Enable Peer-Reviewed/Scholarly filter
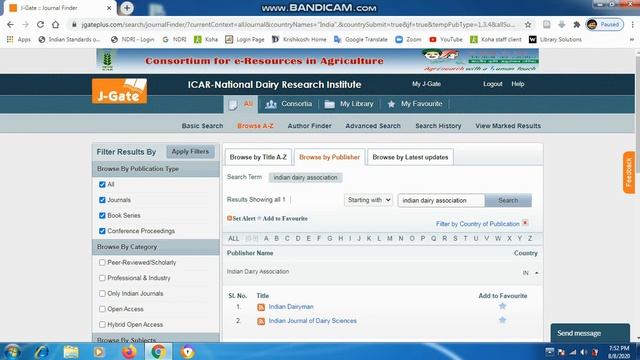Screen dimensions: 640x360 [x=102, y=262]
